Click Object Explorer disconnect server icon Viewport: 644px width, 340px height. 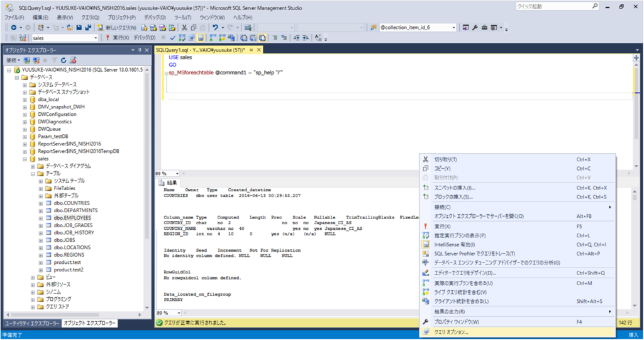(36, 60)
